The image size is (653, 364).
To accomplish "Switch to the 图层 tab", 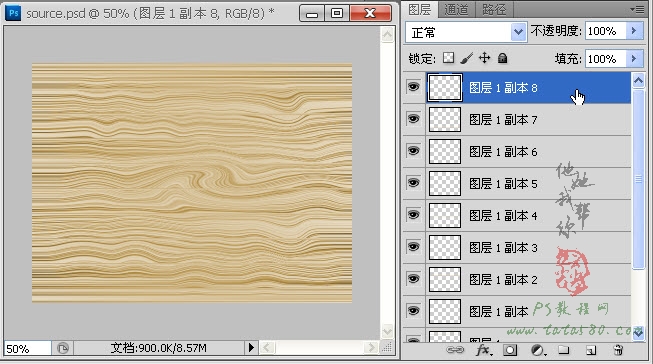I will 419,9.
